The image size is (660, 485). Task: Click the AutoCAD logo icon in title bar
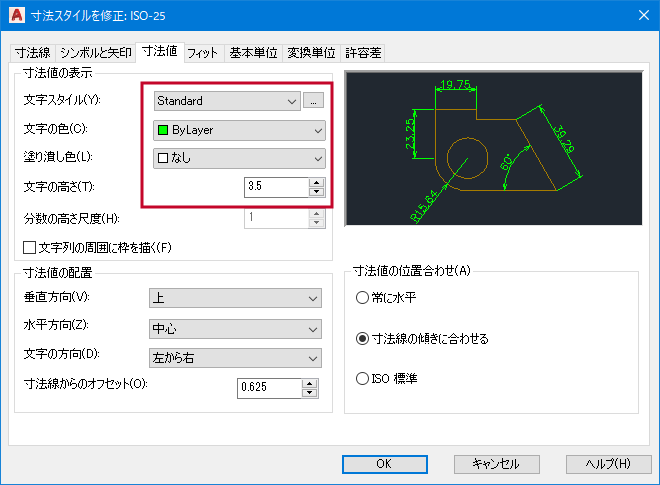17,15
